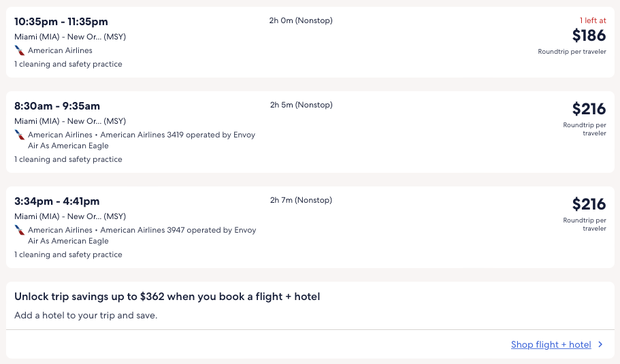Click the American Airlines logo on the 8:30am flight
This screenshot has width=620, height=364.
click(20, 135)
